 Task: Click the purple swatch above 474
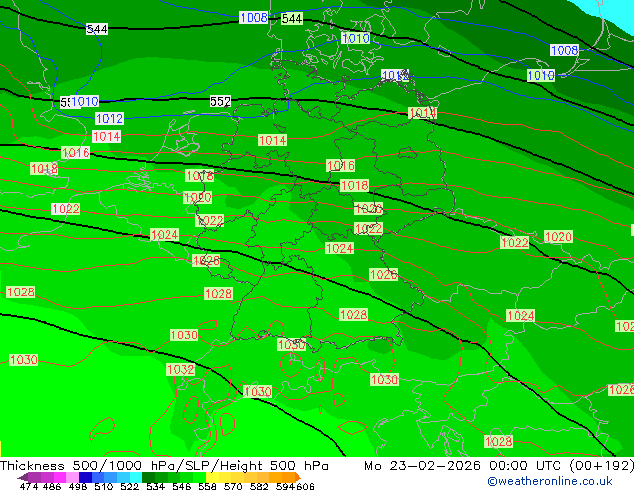34,477
